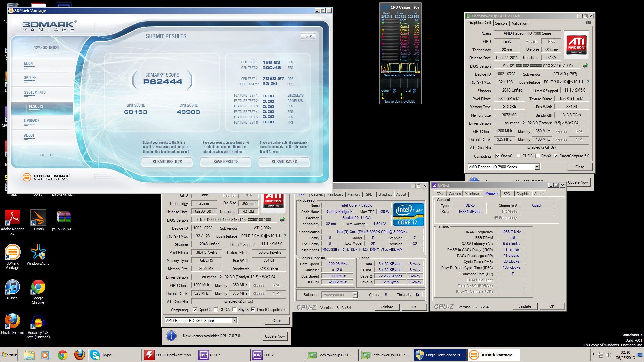
Task: Toggle PhysX checkbox in top GPU-Z window
Action: point(537,156)
